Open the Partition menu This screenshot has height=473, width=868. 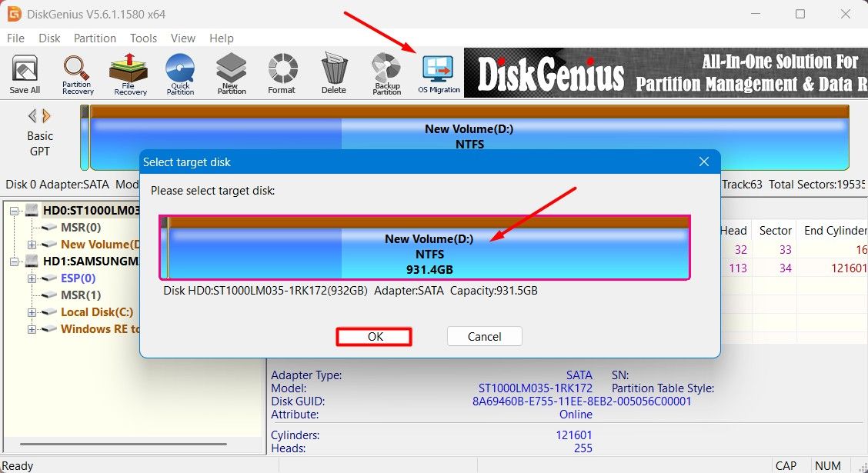point(95,38)
